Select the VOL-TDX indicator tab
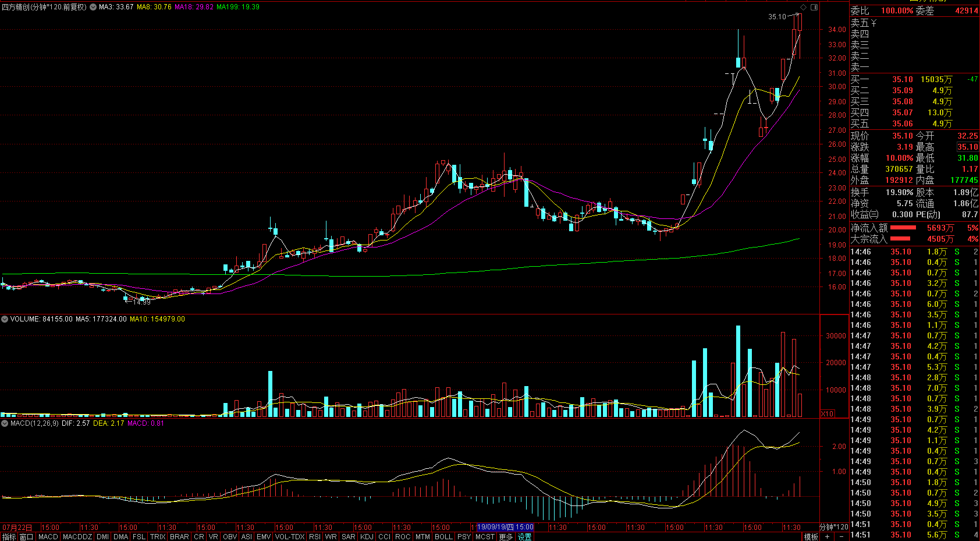 (290, 537)
